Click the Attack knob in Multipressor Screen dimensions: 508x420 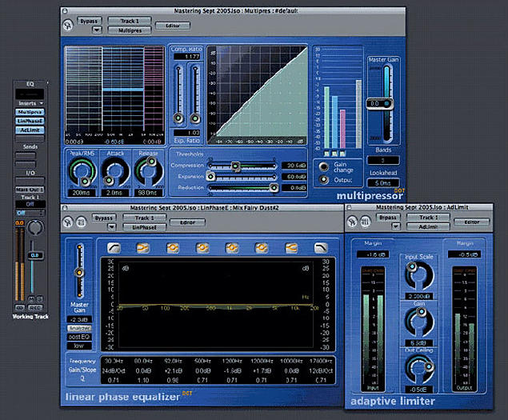click(x=115, y=172)
